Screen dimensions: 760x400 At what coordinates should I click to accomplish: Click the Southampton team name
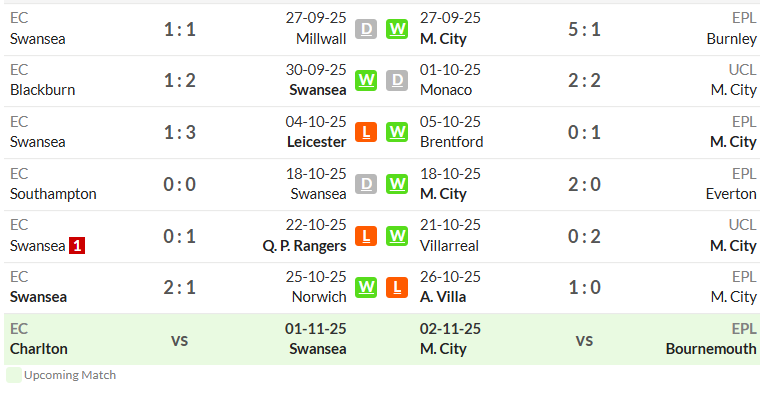tap(53, 194)
